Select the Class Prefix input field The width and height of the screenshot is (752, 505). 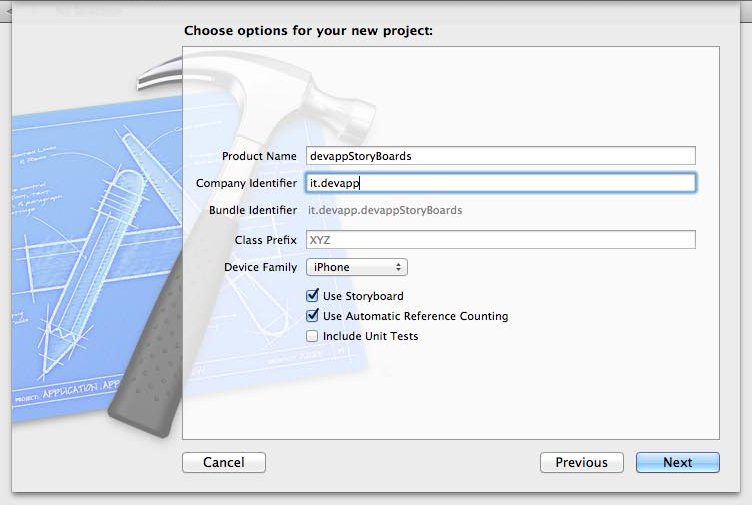click(500, 240)
